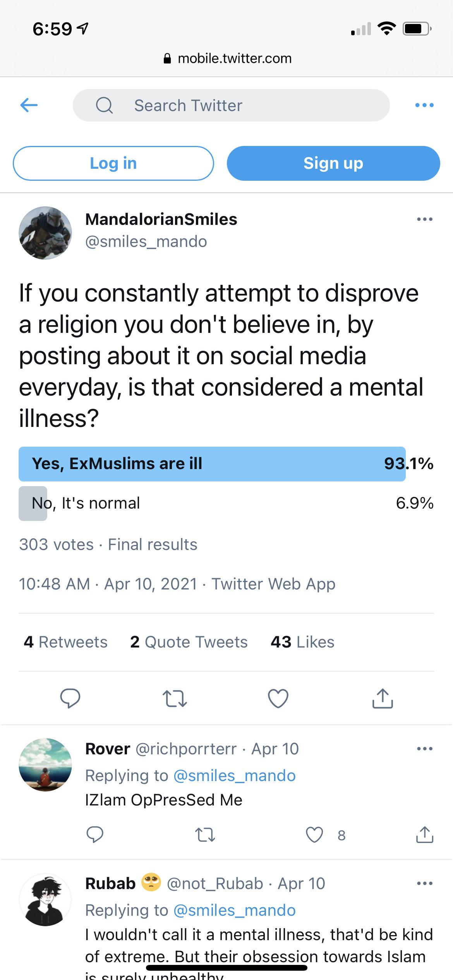Open the top-right more options menu

[x=424, y=105]
